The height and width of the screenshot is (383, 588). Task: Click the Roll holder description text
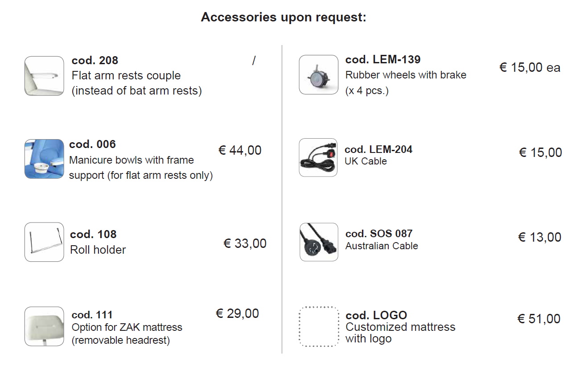click(x=98, y=250)
